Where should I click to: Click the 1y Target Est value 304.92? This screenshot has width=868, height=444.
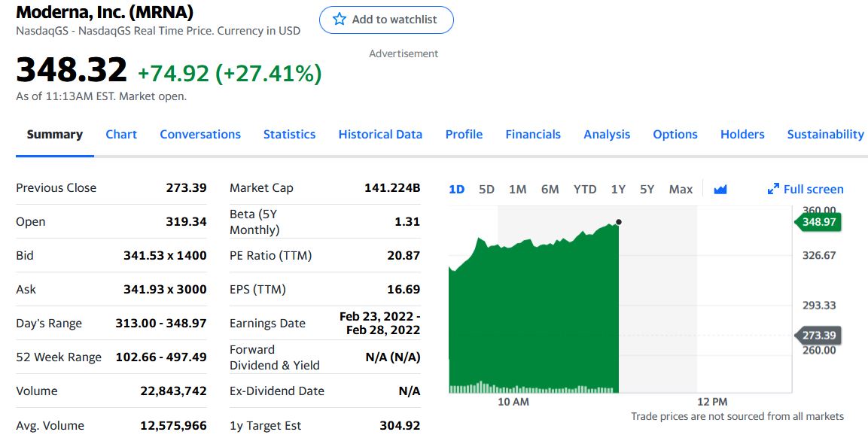pyautogui.click(x=400, y=425)
